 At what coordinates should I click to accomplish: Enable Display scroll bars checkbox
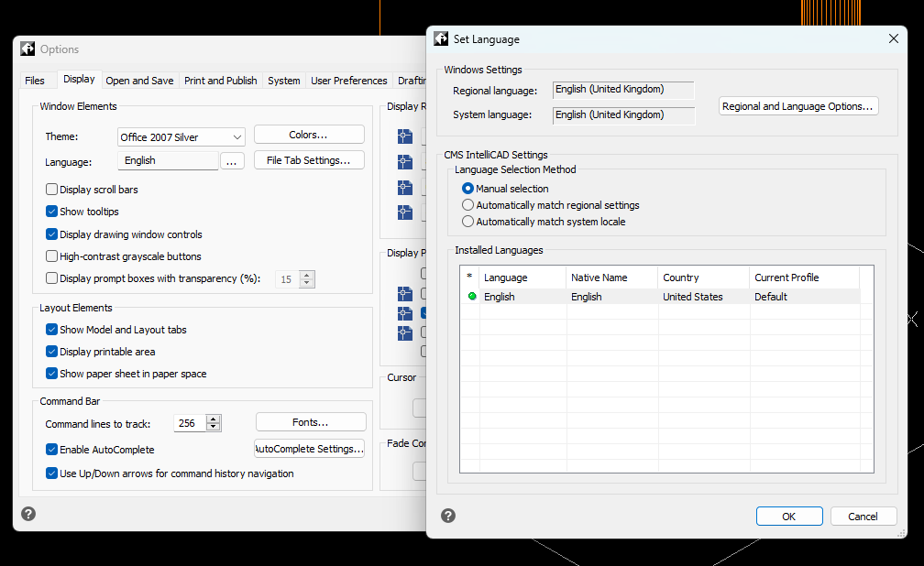pyautogui.click(x=52, y=189)
